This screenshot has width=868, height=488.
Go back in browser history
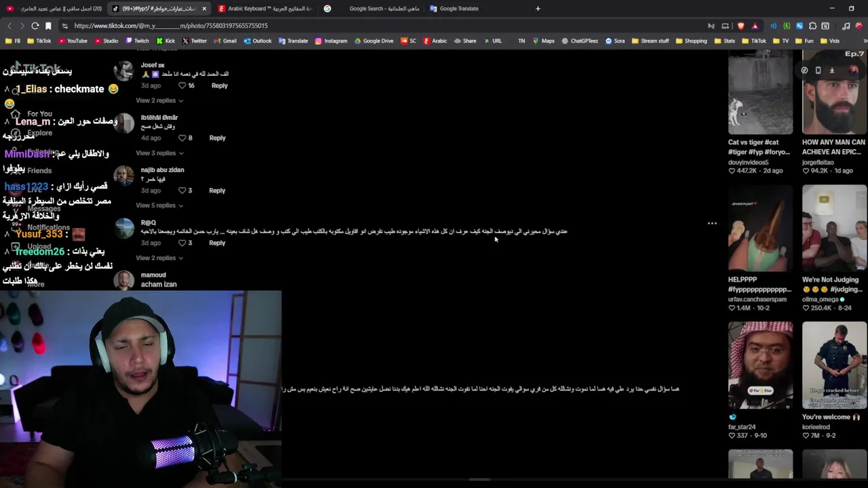(9, 26)
